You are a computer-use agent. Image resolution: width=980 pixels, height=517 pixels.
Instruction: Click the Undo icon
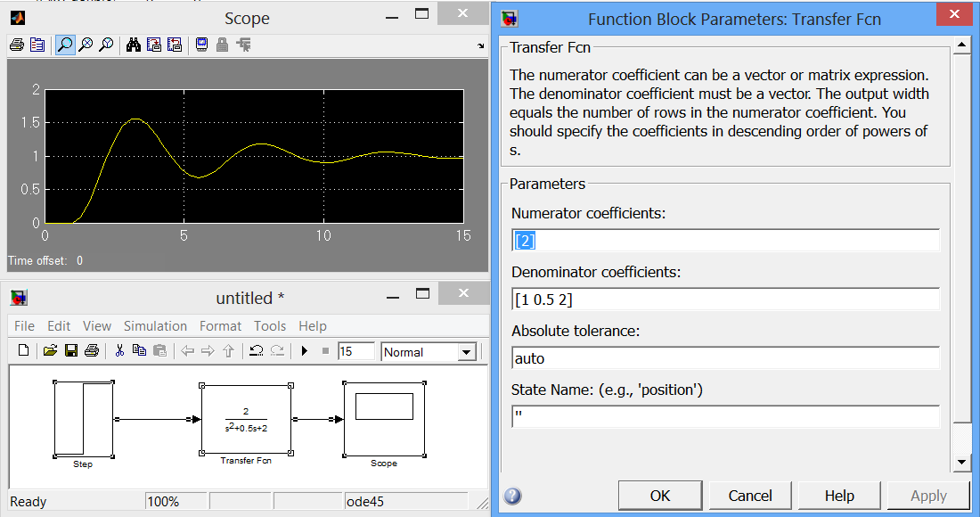257,350
